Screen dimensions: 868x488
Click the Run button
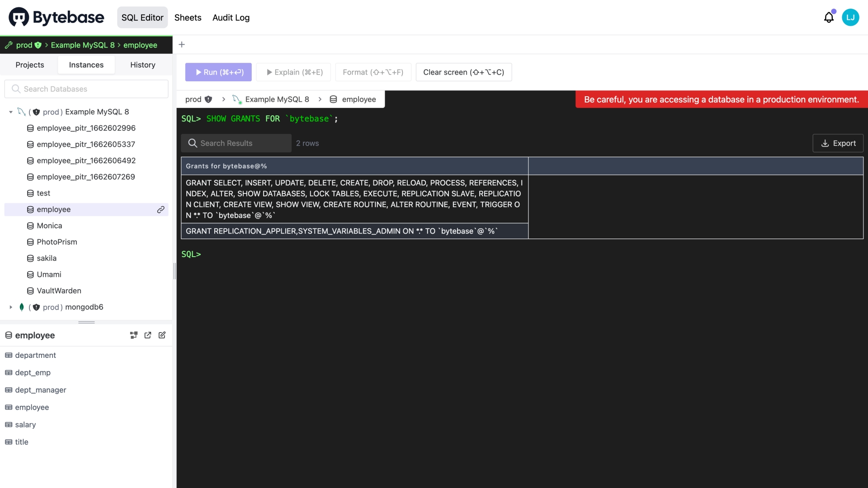click(x=218, y=72)
